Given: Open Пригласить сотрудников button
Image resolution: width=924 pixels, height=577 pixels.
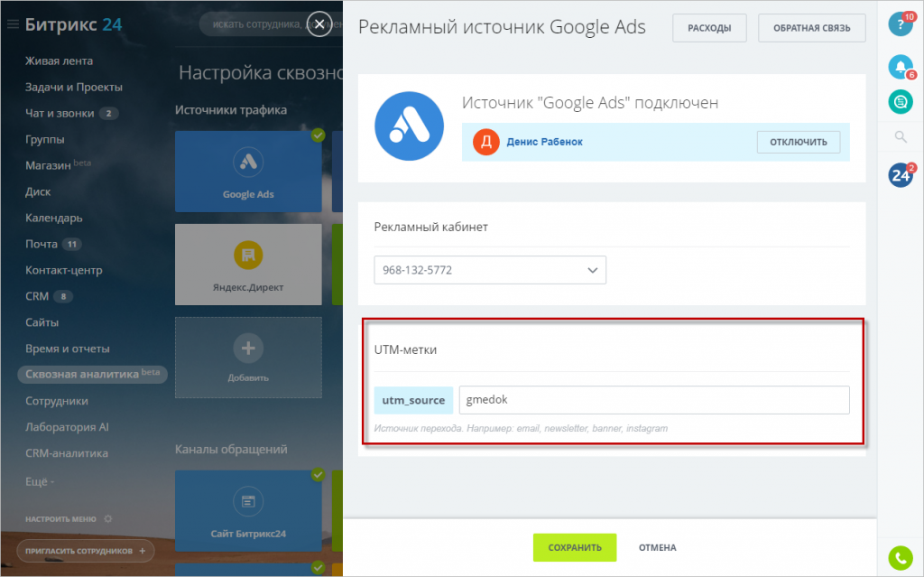Looking at the screenshot, I should [86, 550].
